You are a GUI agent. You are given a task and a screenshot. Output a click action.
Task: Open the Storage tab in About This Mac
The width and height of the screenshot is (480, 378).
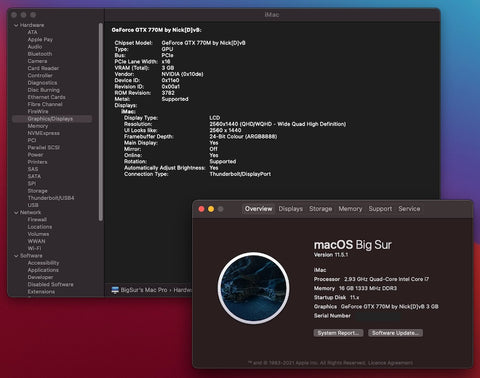tap(320, 209)
